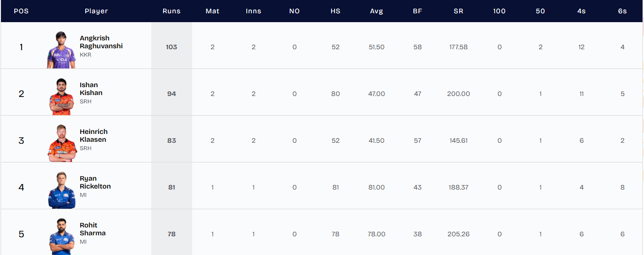Click the Mat column header
Image resolution: width=644 pixels, height=255 pixels.
click(x=212, y=11)
